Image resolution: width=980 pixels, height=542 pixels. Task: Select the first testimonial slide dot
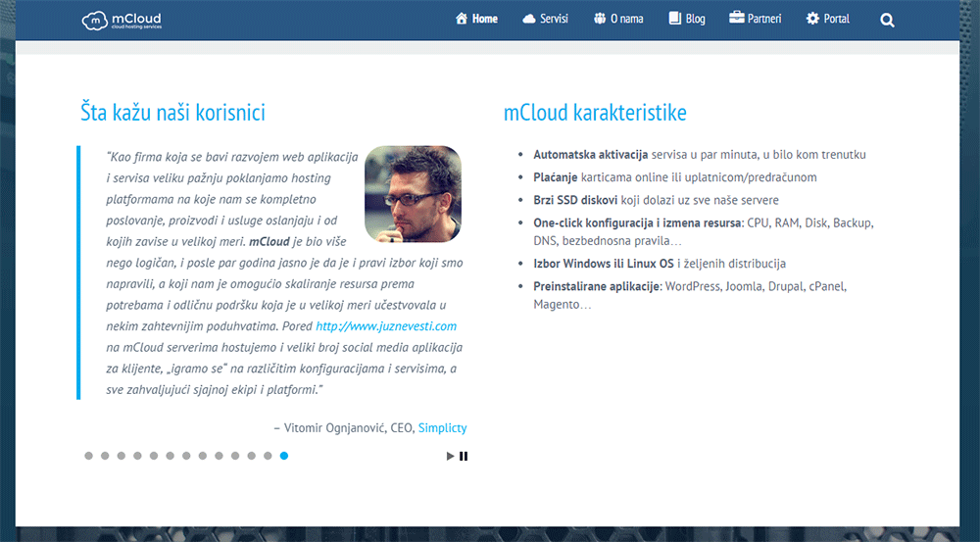pos(88,456)
